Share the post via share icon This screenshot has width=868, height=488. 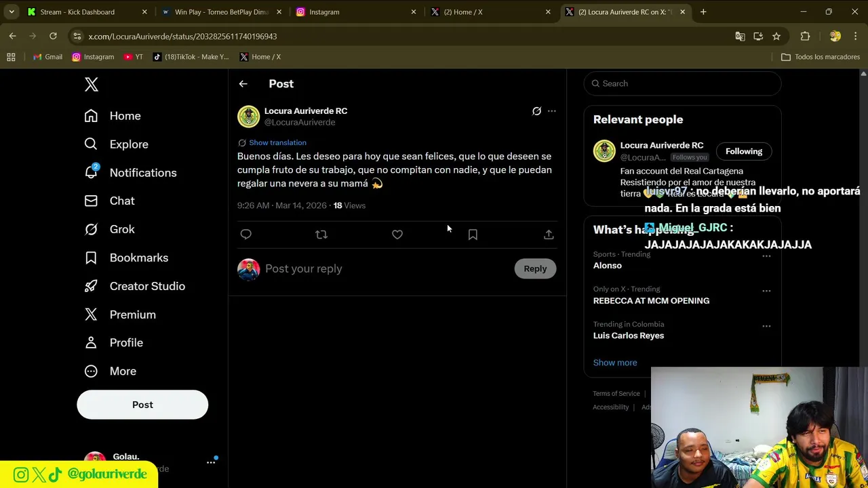pos(549,235)
